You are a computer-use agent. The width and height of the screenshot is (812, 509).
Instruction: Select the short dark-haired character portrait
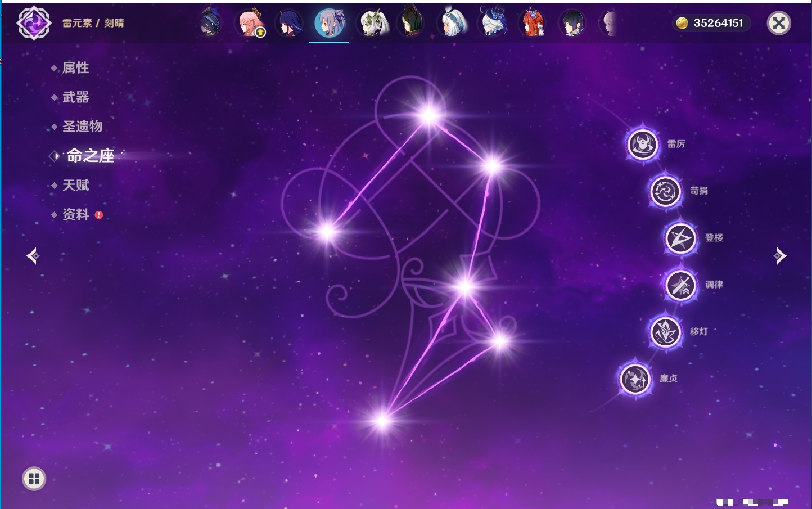pyautogui.click(x=572, y=24)
